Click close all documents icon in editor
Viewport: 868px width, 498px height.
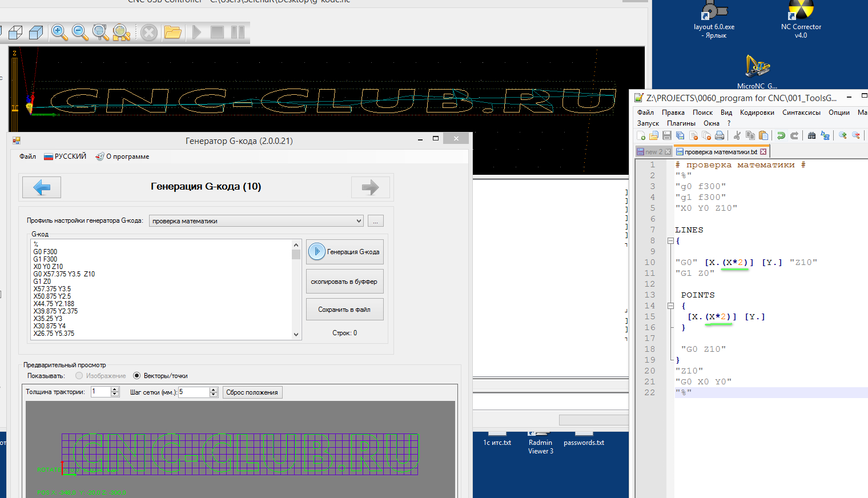706,136
